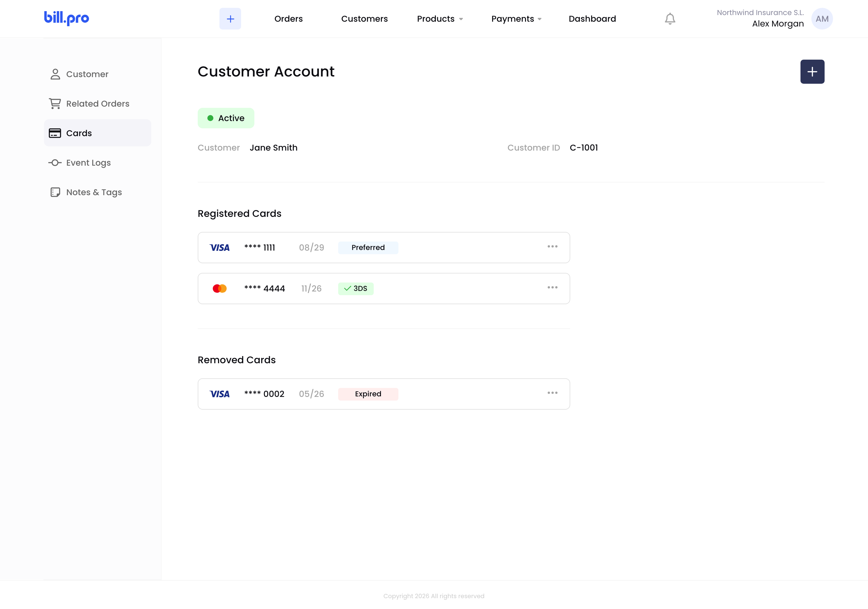Click the Cards credit card icon
This screenshot has width=868, height=609.
(55, 133)
